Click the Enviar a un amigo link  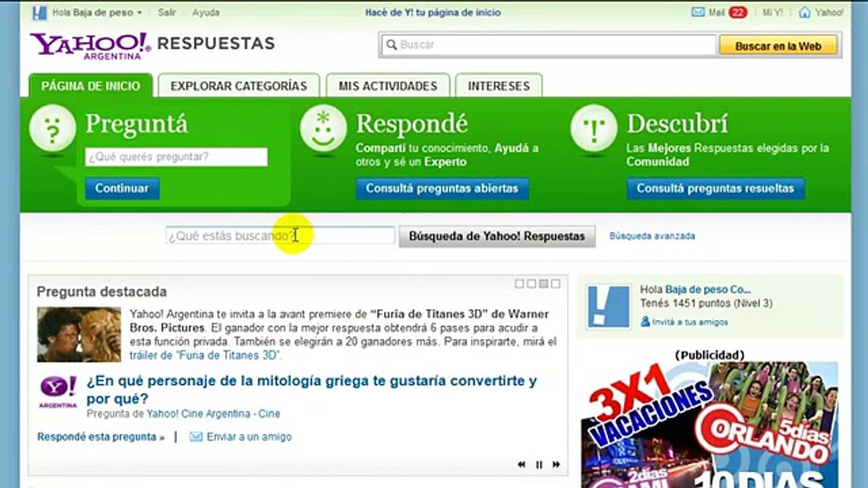pyautogui.click(x=249, y=437)
